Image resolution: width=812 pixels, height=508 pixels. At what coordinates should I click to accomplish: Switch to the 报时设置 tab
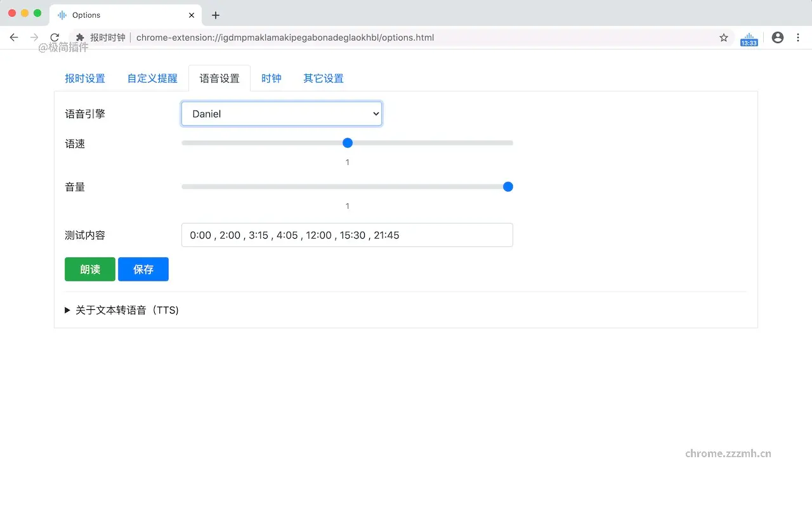(85, 77)
